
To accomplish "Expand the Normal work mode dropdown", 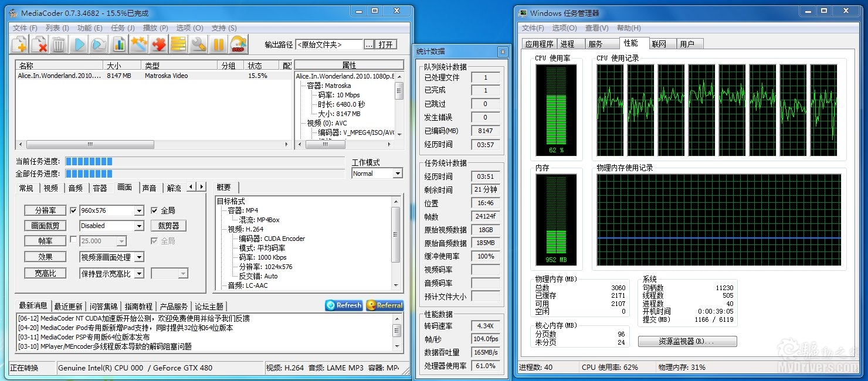I will (x=398, y=174).
